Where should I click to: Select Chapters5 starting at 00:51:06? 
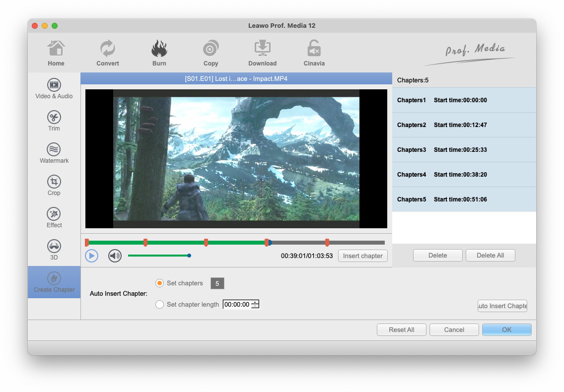464,199
